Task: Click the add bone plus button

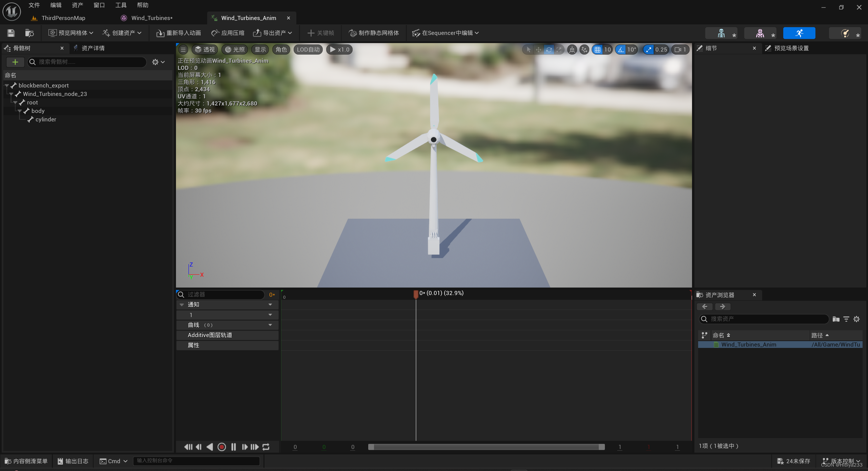Action: (15, 62)
